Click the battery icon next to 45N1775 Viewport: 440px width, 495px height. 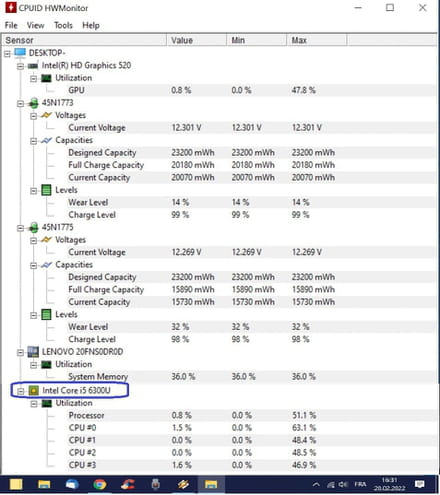pyautogui.click(x=34, y=228)
